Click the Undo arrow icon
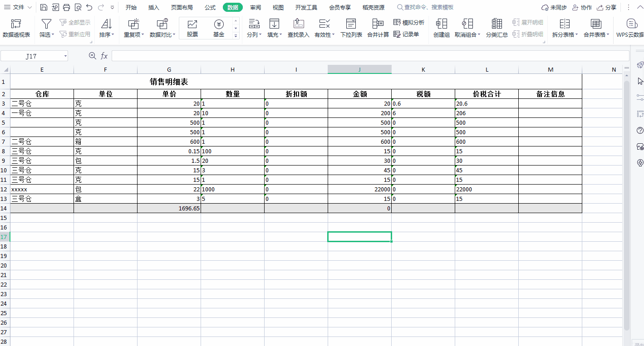Viewport: 644px width, 346px height. click(x=89, y=7)
